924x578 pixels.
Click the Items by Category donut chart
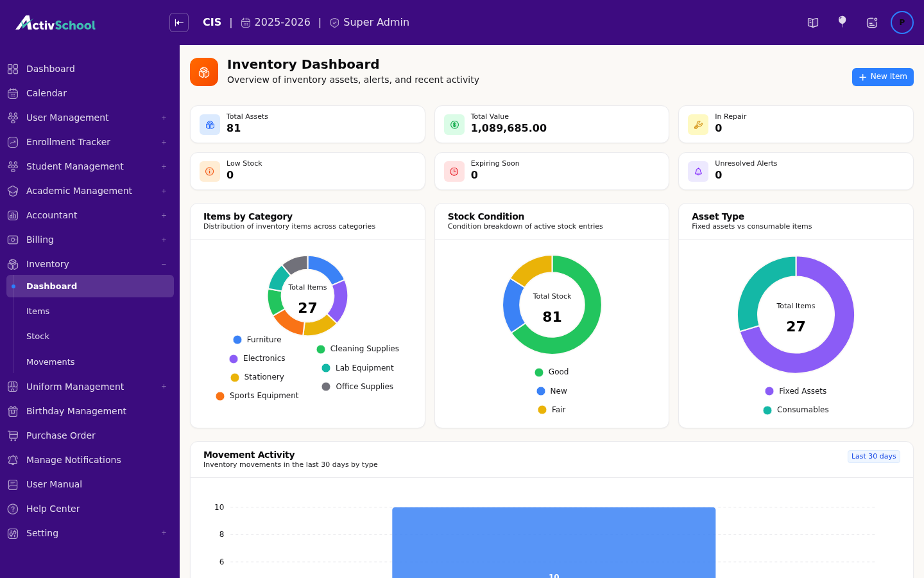pyautogui.click(x=308, y=295)
